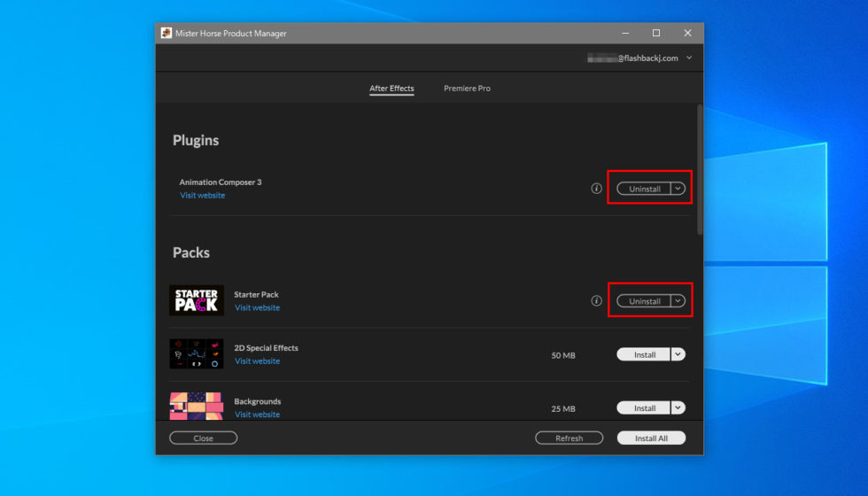The width and height of the screenshot is (868, 496).
Task: Select the After Effects tab
Action: [x=391, y=89]
